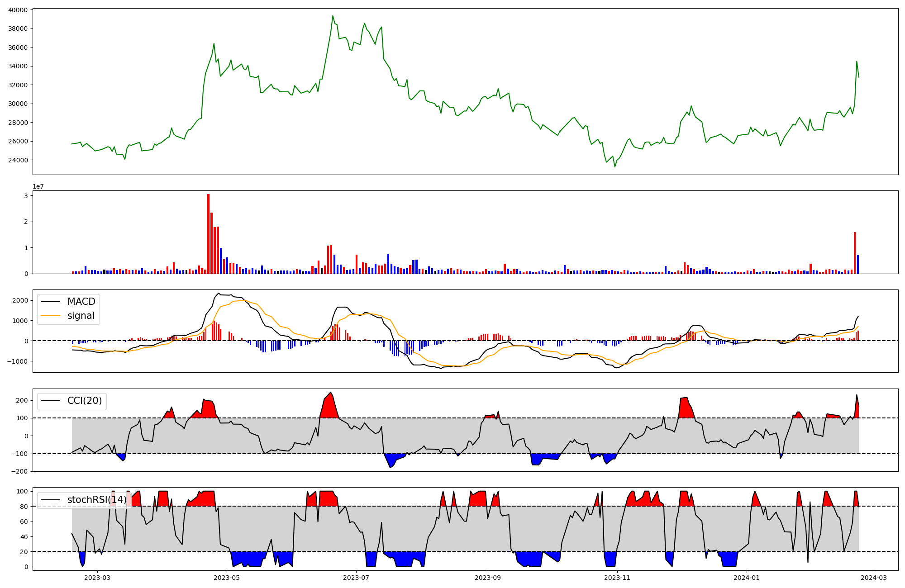Click the 40000 price axis label
The height and width of the screenshot is (588, 905).
coord(18,10)
